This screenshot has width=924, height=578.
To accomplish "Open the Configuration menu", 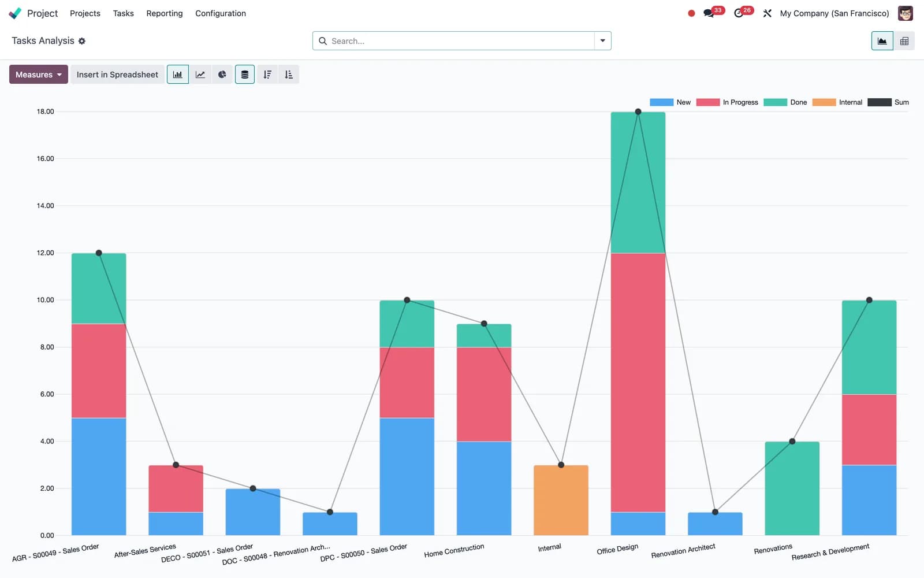I will point(221,13).
